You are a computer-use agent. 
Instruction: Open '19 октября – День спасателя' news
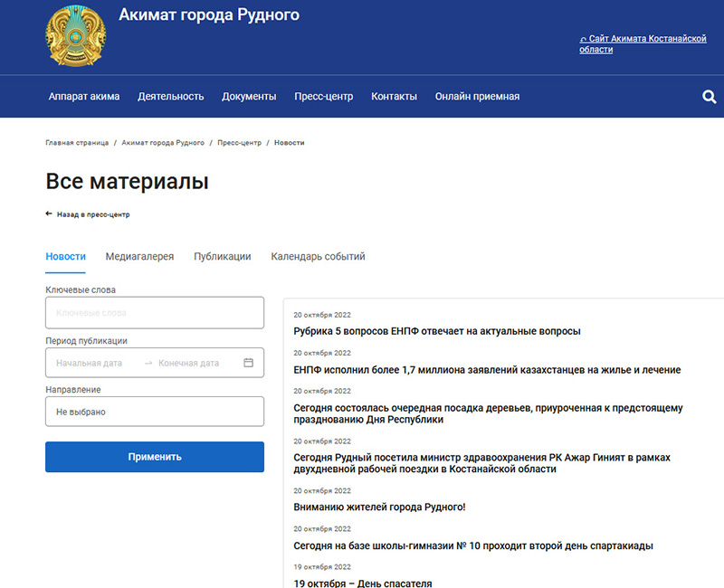pyautogui.click(x=363, y=583)
